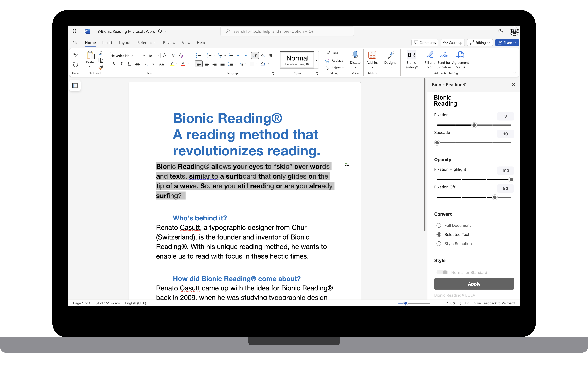
Task: Switch to the Layout tab
Action: [x=125, y=43]
